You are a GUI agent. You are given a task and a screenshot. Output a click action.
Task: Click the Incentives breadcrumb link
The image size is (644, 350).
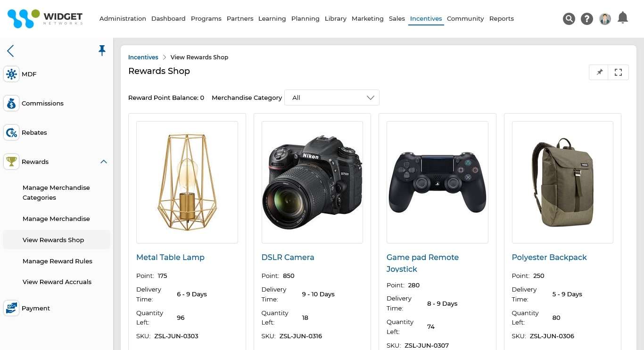[143, 57]
